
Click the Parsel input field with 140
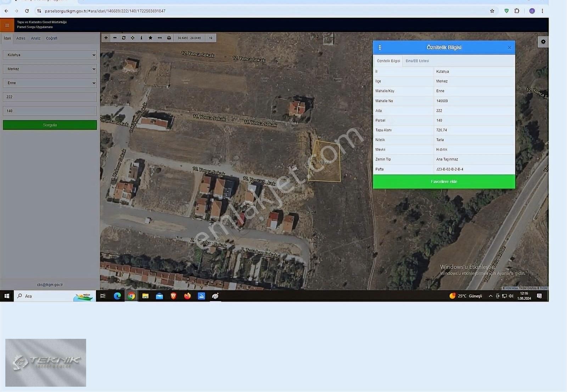pyautogui.click(x=50, y=111)
